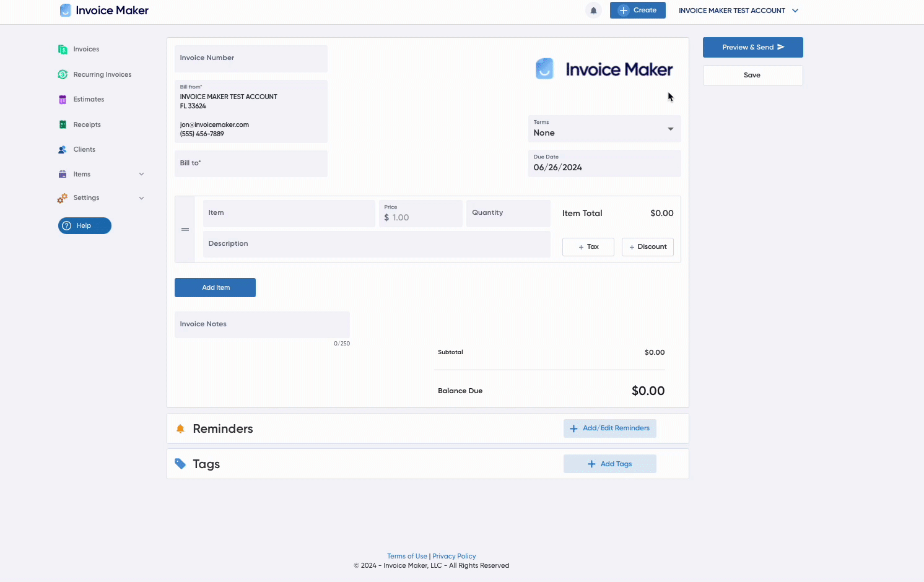Click the Receipts sidebar icon

click(63, 124)
